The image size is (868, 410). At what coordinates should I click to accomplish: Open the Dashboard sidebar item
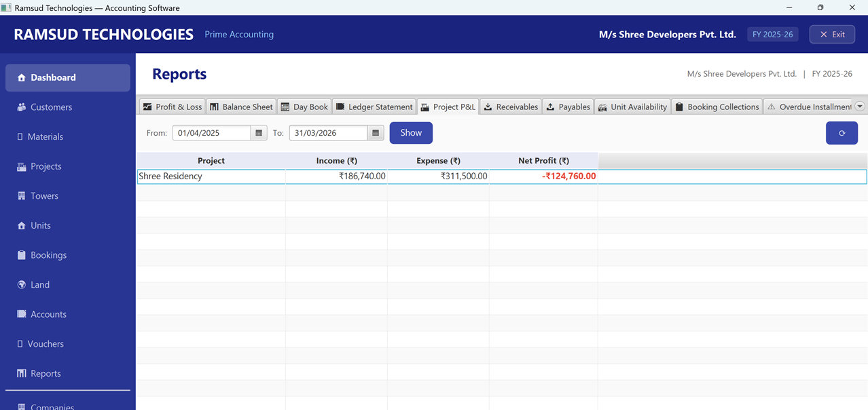pyautogui.click(x=67, y=77)
